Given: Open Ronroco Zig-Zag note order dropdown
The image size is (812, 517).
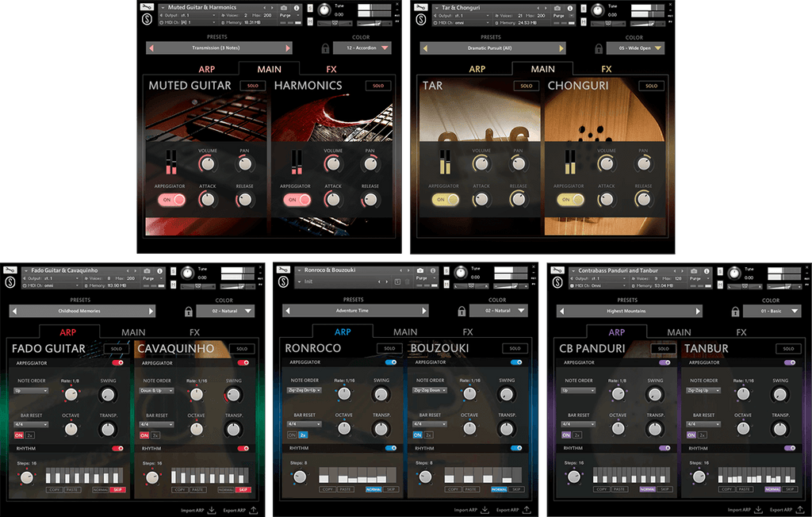Looking at the screenshot, I should point(304,390).
